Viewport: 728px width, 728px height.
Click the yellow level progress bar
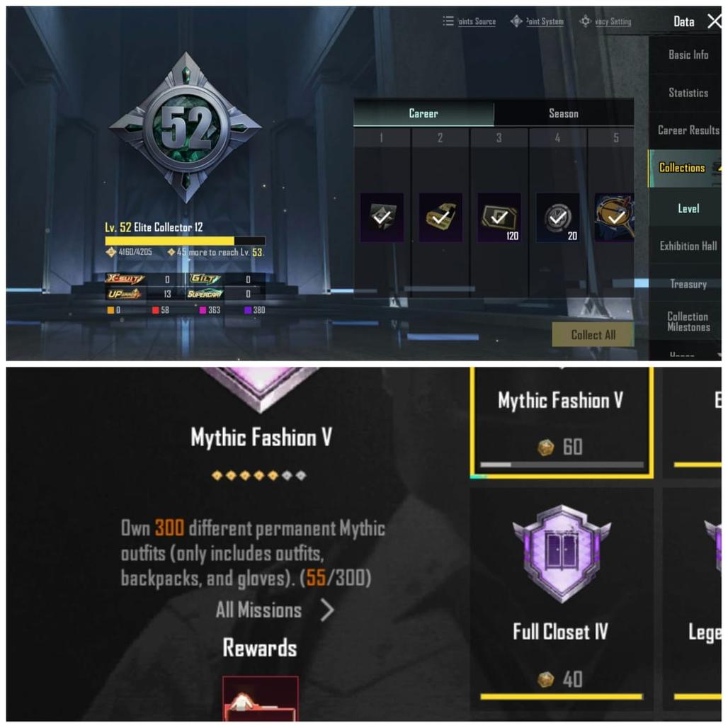(x=186, y=241)
